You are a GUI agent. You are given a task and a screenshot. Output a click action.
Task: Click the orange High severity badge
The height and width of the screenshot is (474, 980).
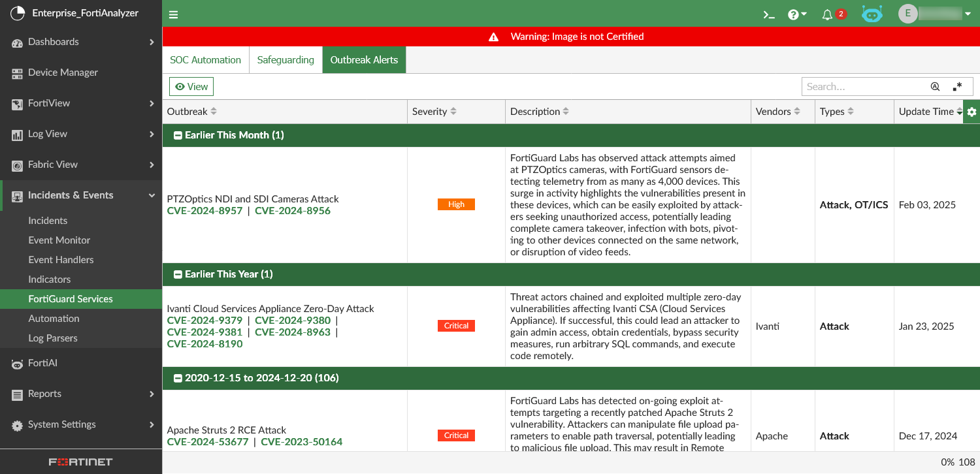coord(456,204)
